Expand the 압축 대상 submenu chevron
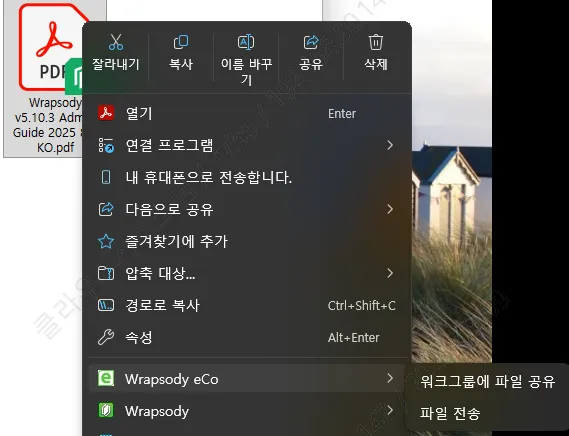This screenshot has width=569, height=436. 390,273
